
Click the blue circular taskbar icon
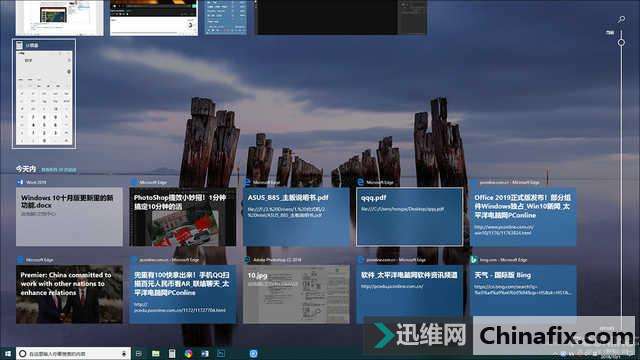tap(253, 353)
